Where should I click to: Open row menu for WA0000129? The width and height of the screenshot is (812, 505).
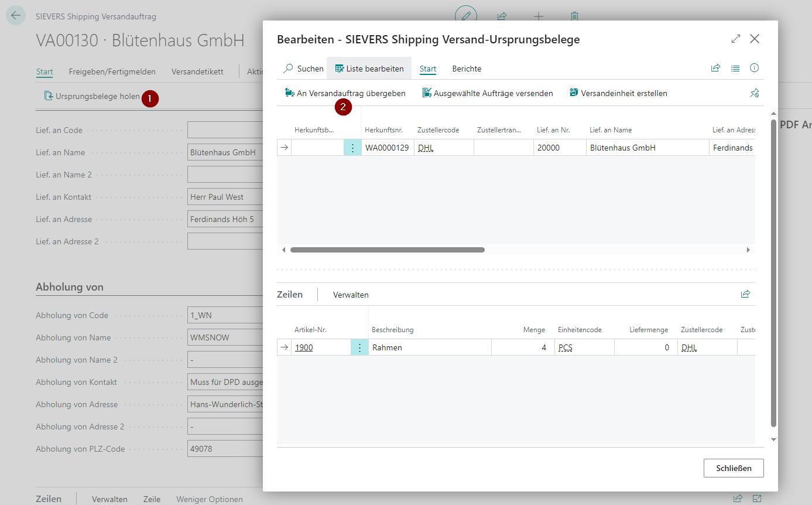[352, 148]
